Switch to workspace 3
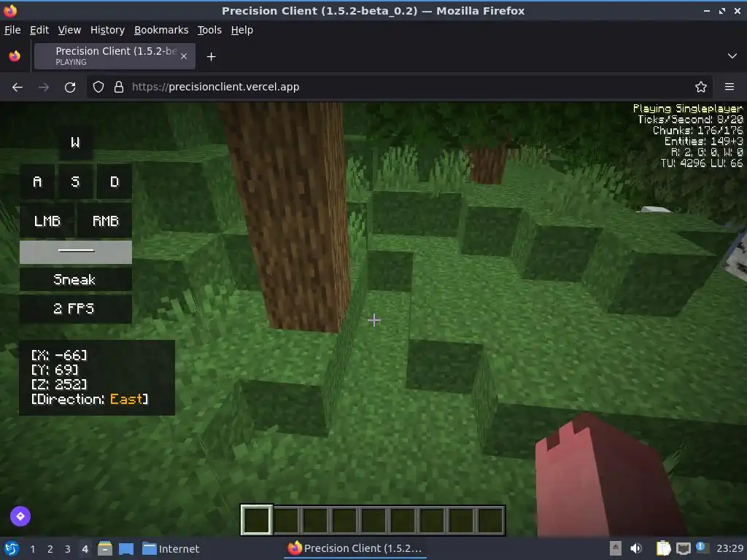The image size is (747, 560). point(68,549)
